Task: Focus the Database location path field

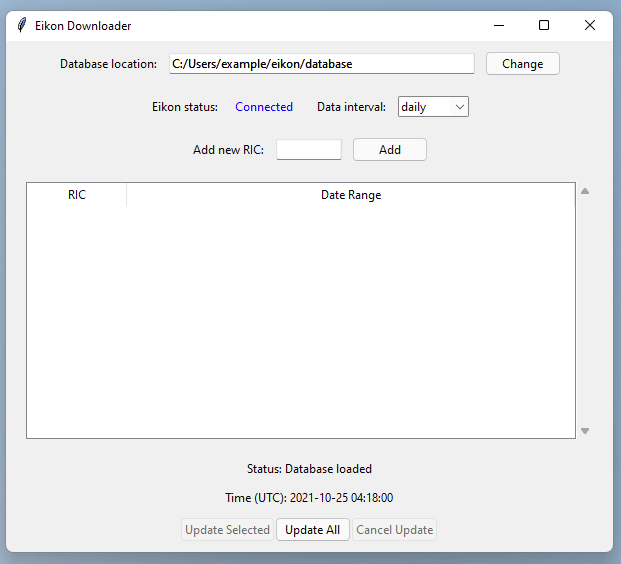Action: click(322, 64)
